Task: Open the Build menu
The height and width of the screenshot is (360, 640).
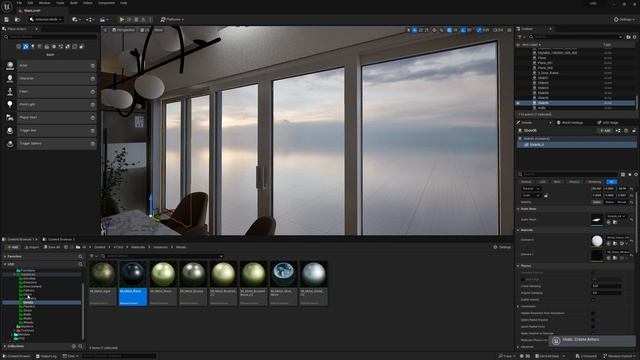Action: click(73, 3)
